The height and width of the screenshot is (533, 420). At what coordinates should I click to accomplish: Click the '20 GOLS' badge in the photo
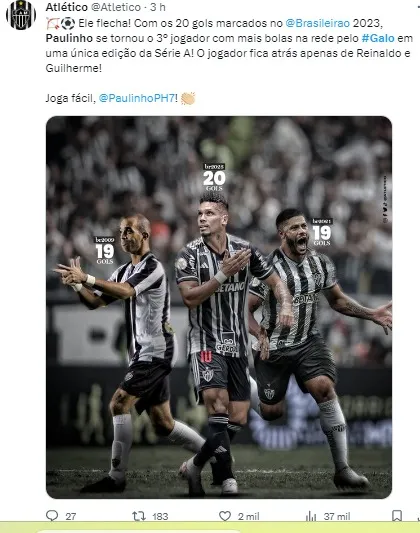[x=214, y=177]
